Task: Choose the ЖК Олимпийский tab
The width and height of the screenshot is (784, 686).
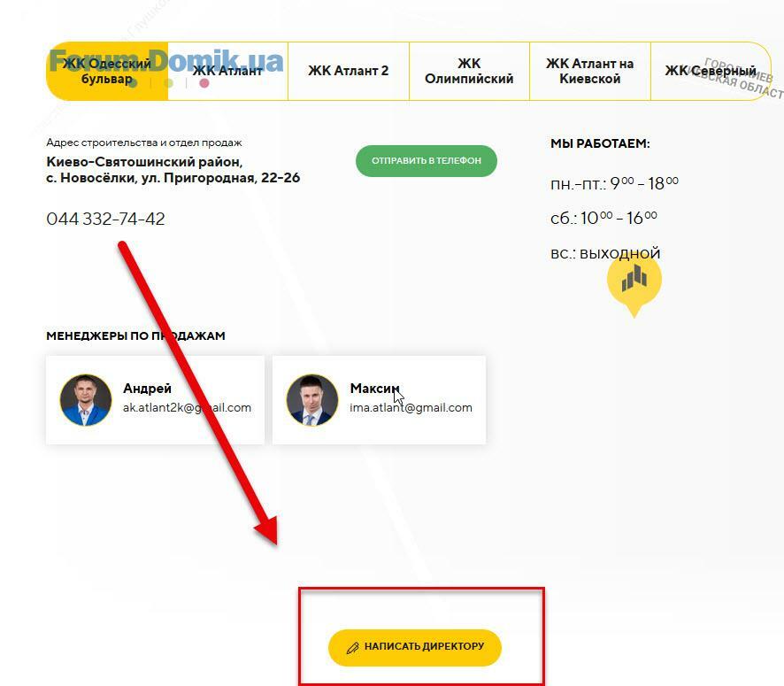Action: click(469, 71)
